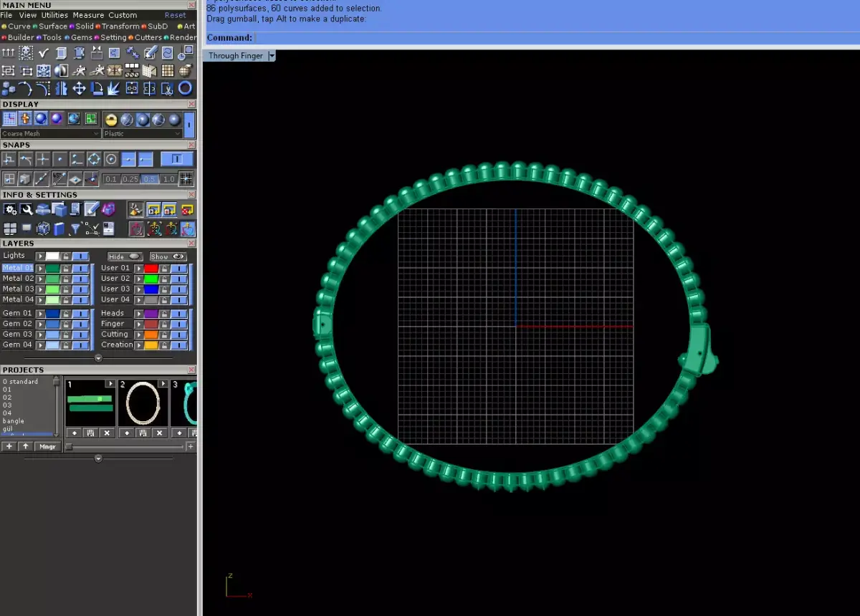860x616 pixels.
Task: Click the mesh grenade sphere icon
Action: 185,70
